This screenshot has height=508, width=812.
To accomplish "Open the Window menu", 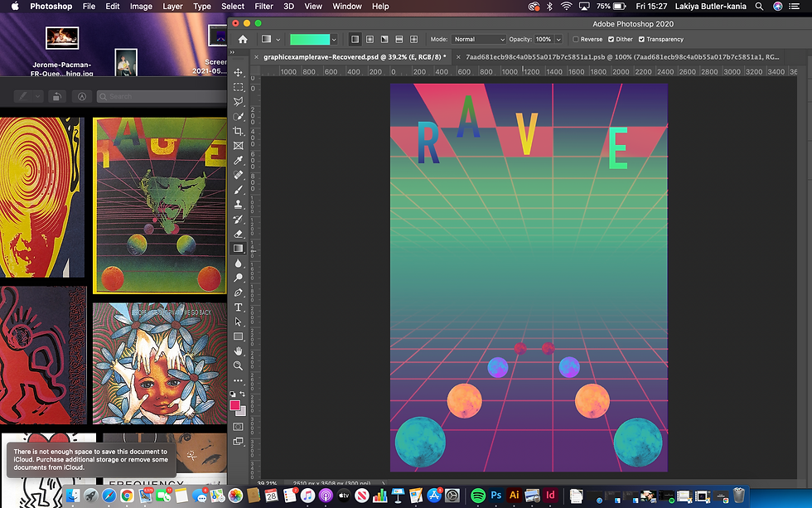I will [x=347, y=6].
